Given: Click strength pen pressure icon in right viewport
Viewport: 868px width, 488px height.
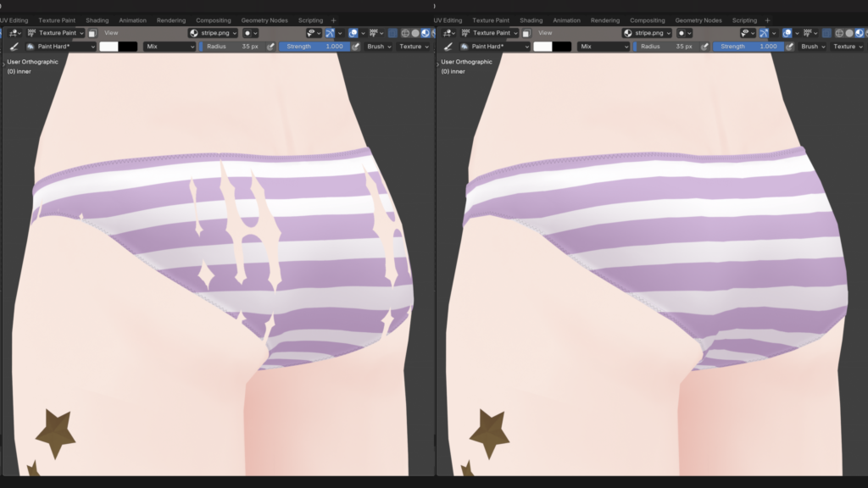Looking at the screenshot, I should tap(789, 47).
